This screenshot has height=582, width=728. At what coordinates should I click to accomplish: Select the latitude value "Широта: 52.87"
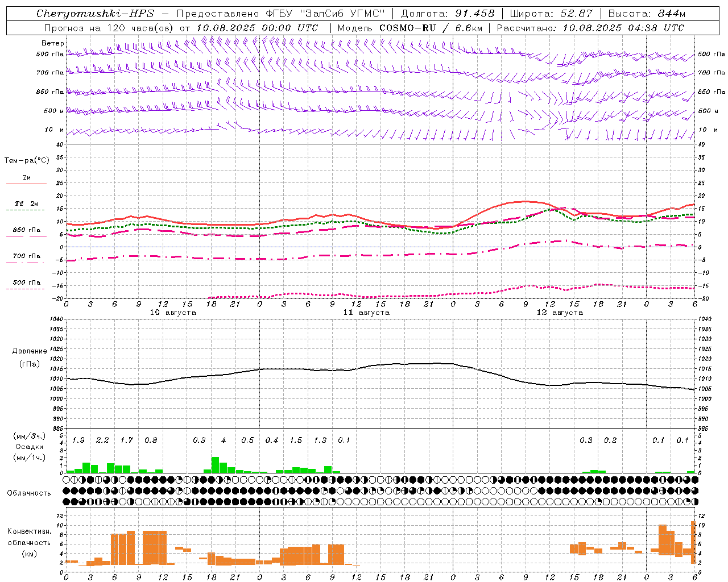[551, 14]
